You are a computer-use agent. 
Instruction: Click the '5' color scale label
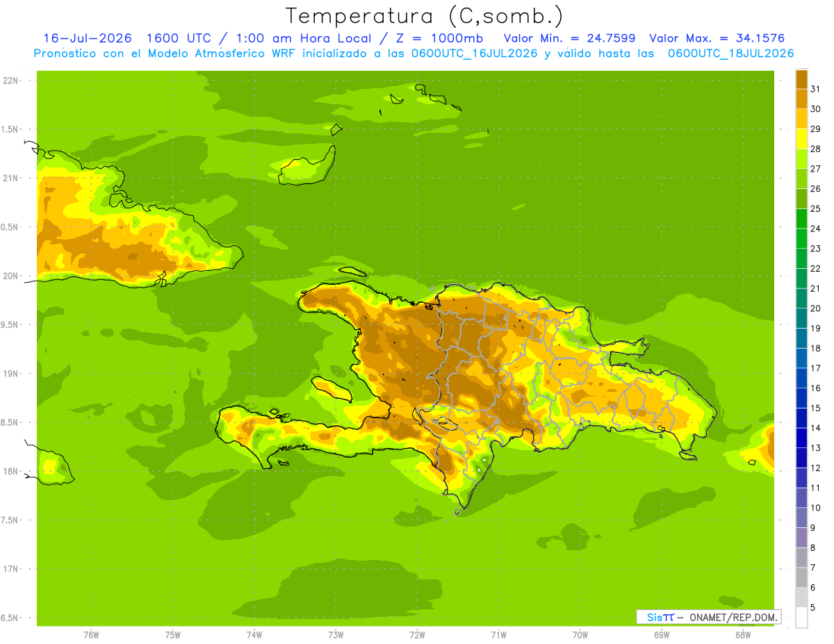click(813, 607)
